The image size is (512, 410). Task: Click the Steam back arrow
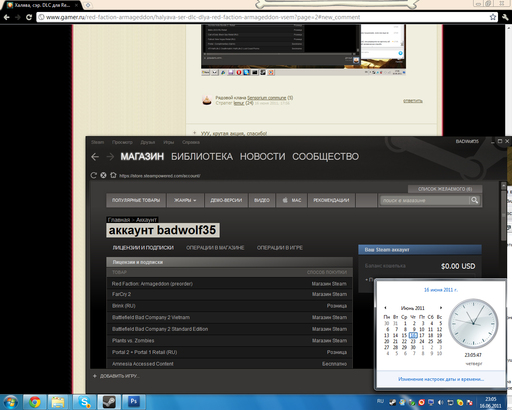click(x=95, y=157)
